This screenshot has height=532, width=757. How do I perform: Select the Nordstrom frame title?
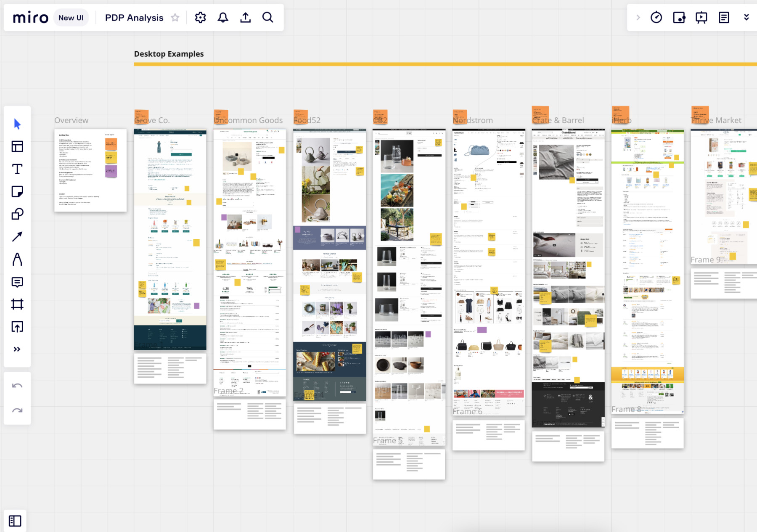tap(473, 120)
